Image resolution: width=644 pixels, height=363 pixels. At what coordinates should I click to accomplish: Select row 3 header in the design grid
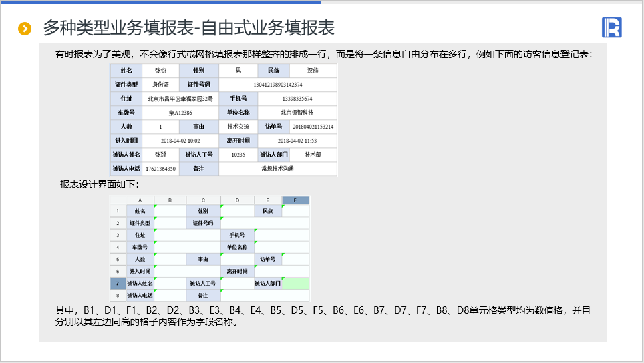(x=118, y=235)
